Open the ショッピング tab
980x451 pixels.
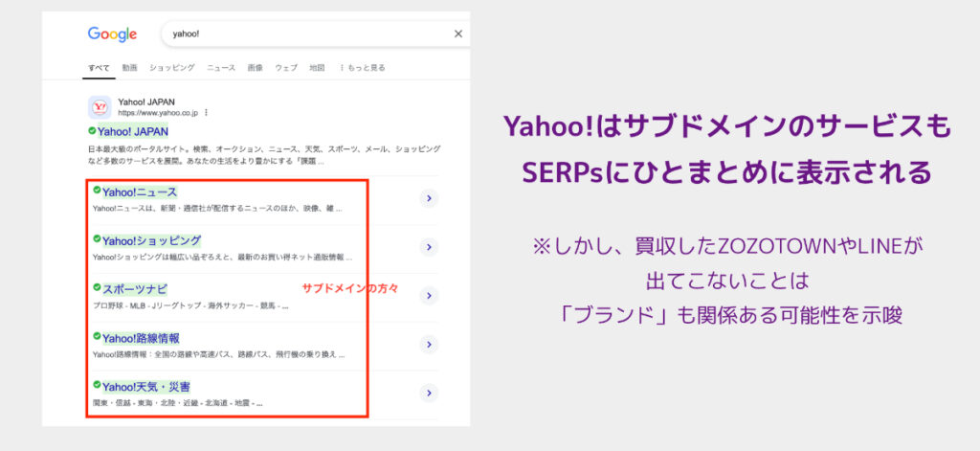tap(172, 68)
